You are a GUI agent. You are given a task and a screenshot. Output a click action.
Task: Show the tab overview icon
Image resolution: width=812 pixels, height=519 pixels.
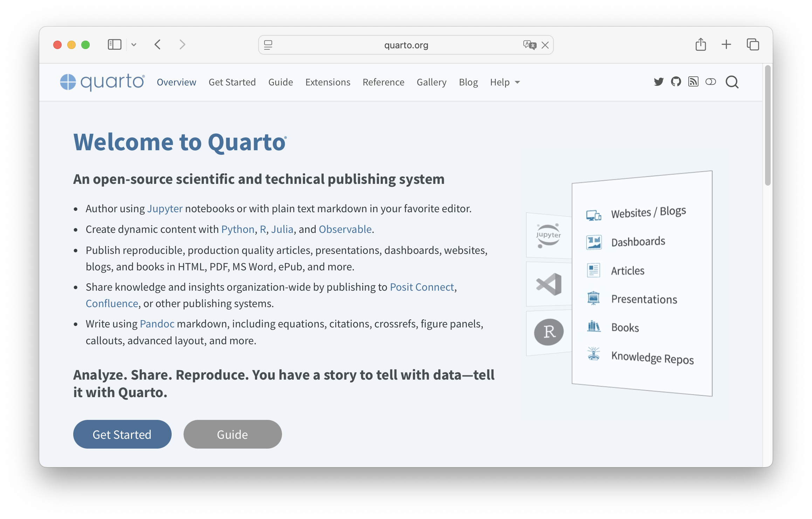click(753, 44)
